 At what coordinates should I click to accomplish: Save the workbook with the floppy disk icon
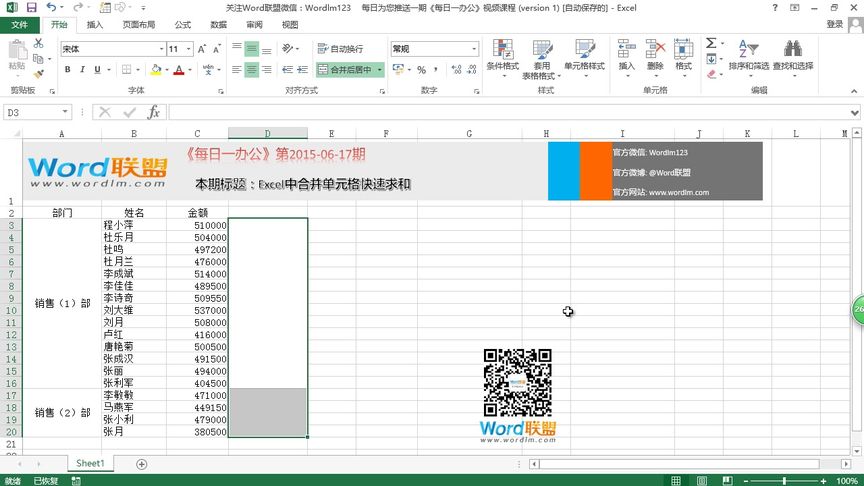31,8
